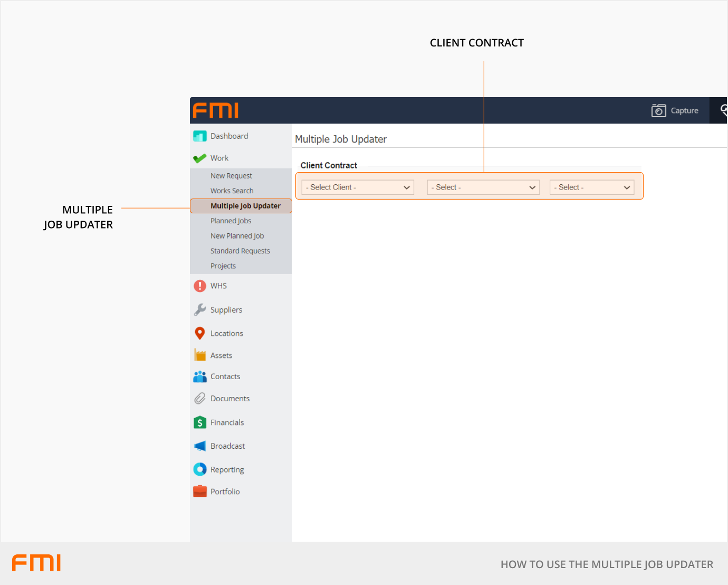Go to Planned Jobs

(x=231, y=221)
